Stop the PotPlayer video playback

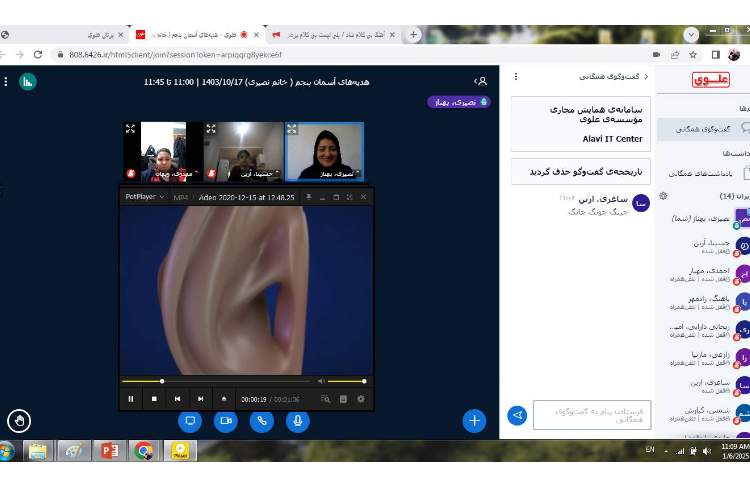[154, 399]
